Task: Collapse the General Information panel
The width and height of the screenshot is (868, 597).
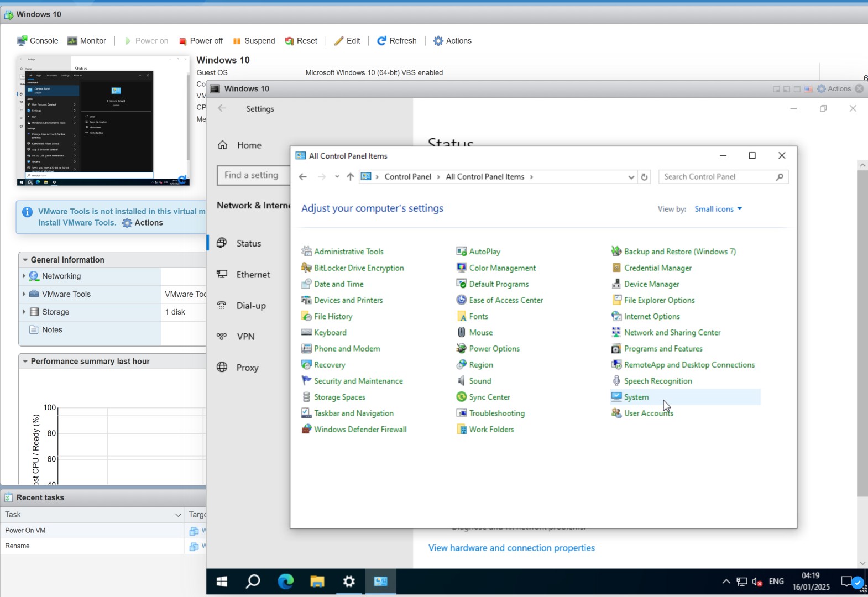Action: tap(25, 260)
